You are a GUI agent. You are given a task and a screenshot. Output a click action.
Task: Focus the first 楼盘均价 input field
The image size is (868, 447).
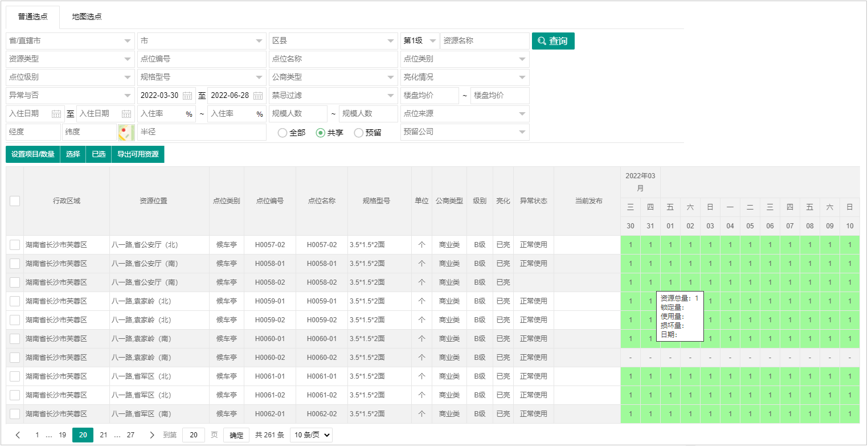(x=429, y=96)
